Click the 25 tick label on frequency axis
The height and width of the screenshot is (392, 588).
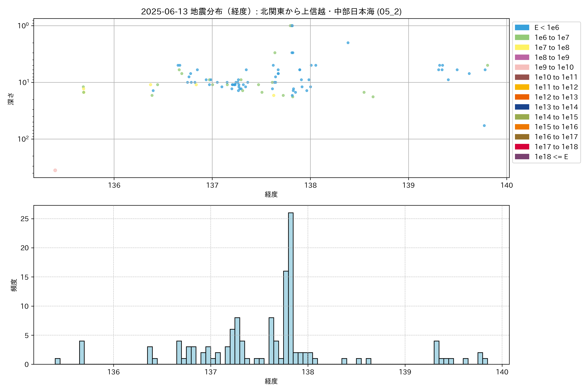point(25,219)
